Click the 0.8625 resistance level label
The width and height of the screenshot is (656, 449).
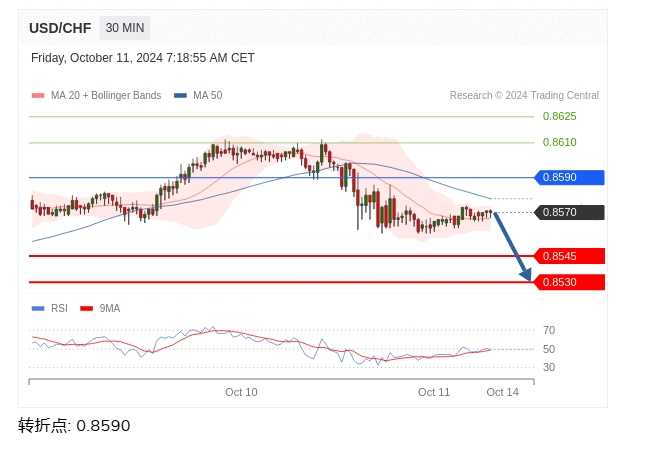pos(559,116)
